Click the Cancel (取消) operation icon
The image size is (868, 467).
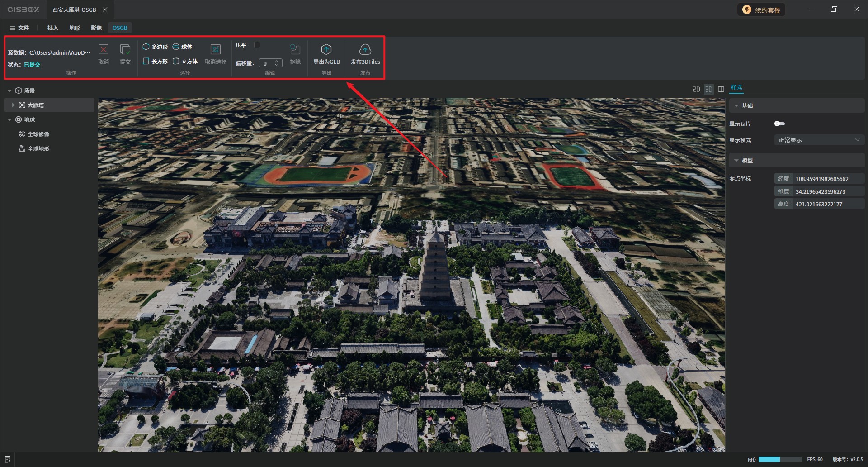coord(104,50)
